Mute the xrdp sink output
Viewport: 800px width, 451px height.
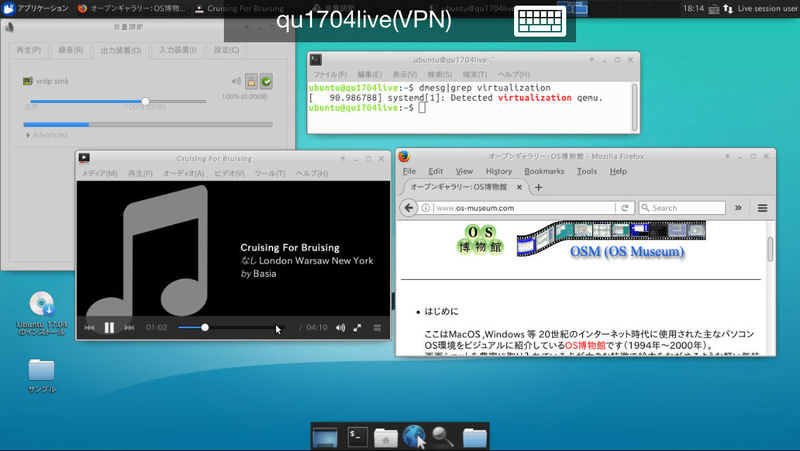(x=237, y=82)
